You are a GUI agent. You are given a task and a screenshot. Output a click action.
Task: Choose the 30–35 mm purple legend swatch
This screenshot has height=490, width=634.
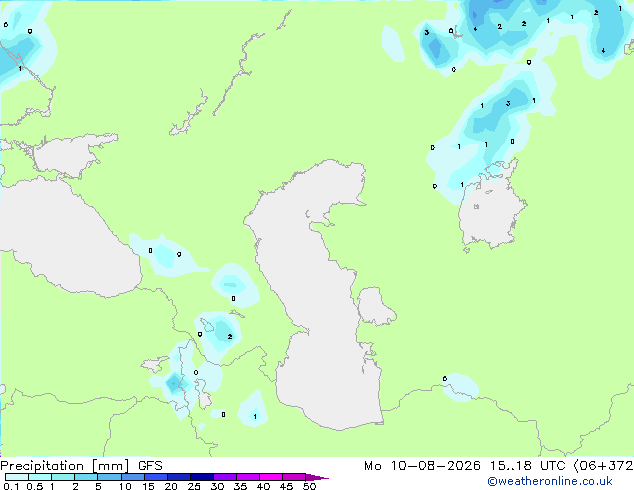224,477
